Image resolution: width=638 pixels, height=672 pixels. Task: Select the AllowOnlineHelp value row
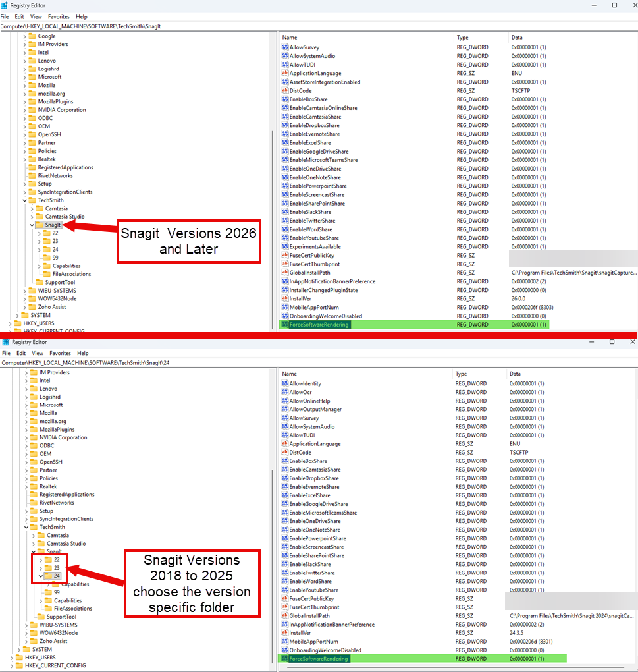pyautogui.click(x=309, y=401)
